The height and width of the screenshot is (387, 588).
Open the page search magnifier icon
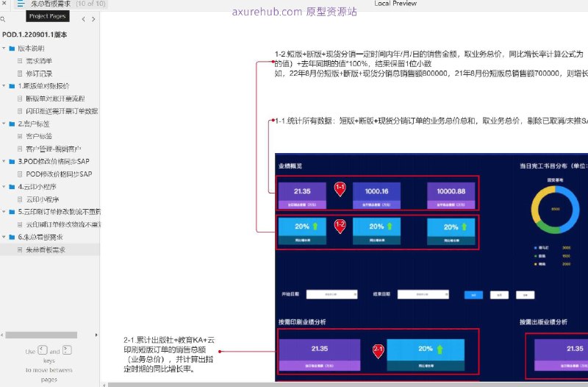[3, 19]
